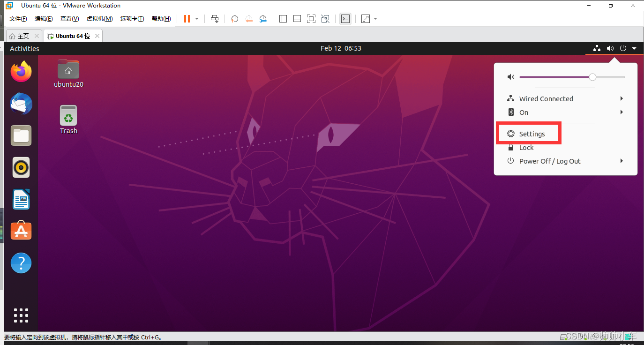Enter full screen mode in VMware toolbar

[x=311, y=19]
